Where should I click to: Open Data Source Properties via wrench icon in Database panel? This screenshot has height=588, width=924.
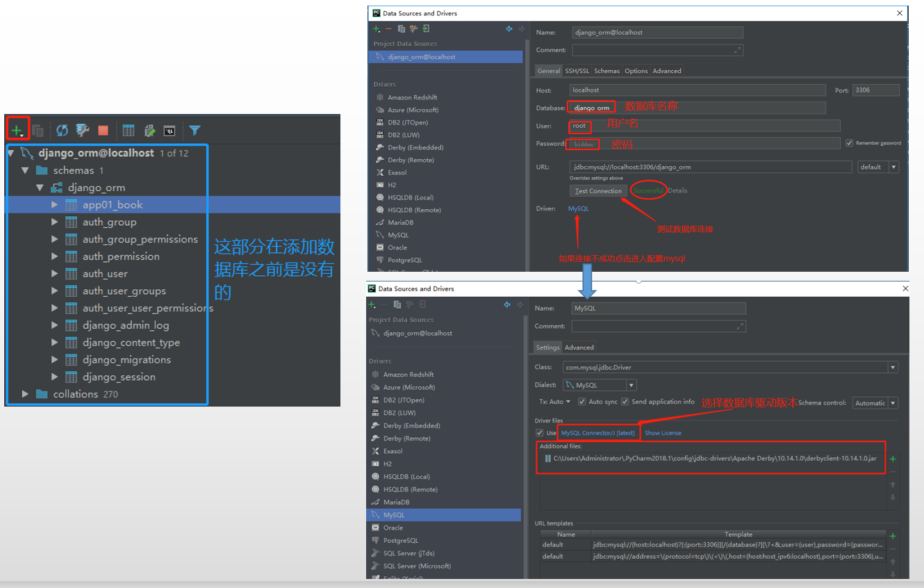(x=83, y=130)
